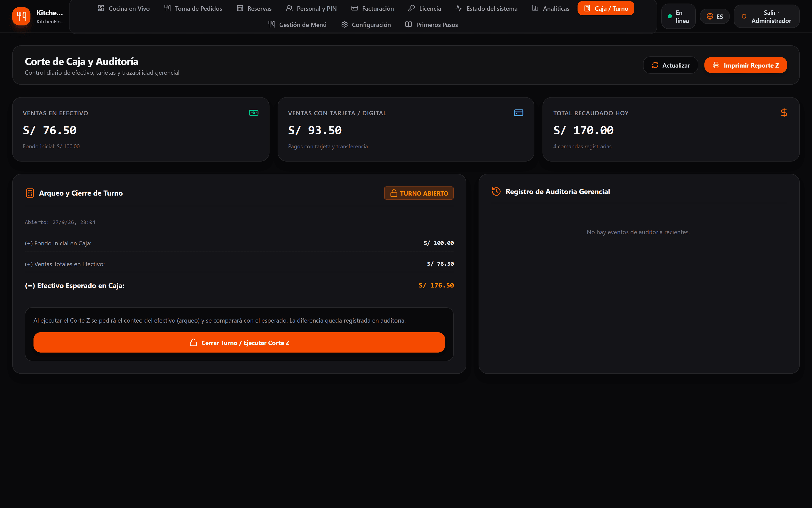Click the S/ 170.00 total collected value

584,130
